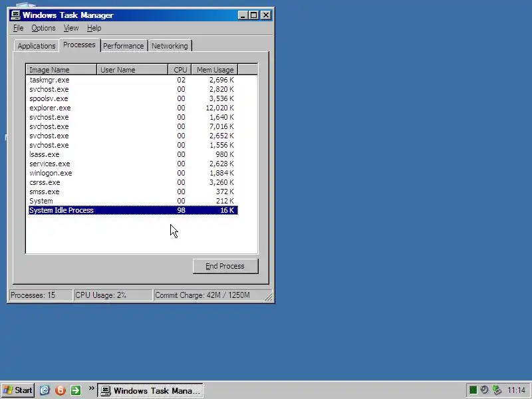Screen dimensions: 532x399
Task: Click the Windows Task Manager taskbar button
Action: coord(150,390)
